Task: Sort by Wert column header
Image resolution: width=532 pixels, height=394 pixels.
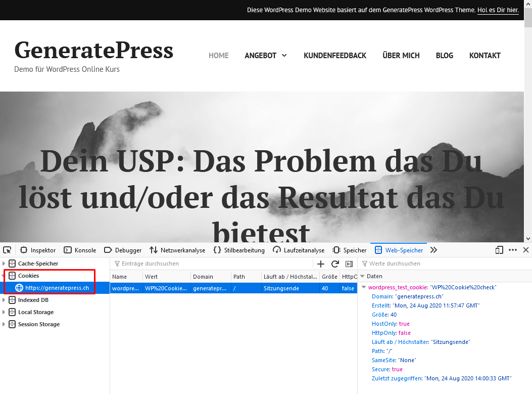Action: coord(167,277)
